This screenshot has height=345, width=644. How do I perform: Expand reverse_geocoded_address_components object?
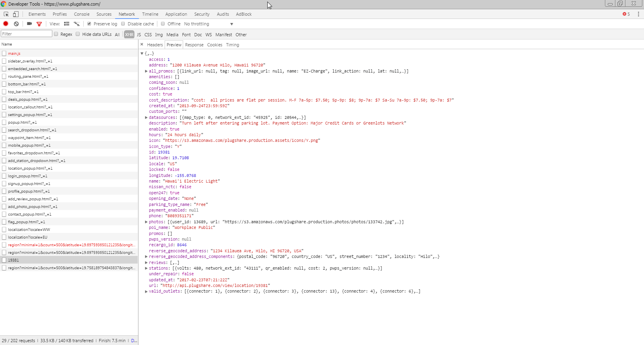146,257
